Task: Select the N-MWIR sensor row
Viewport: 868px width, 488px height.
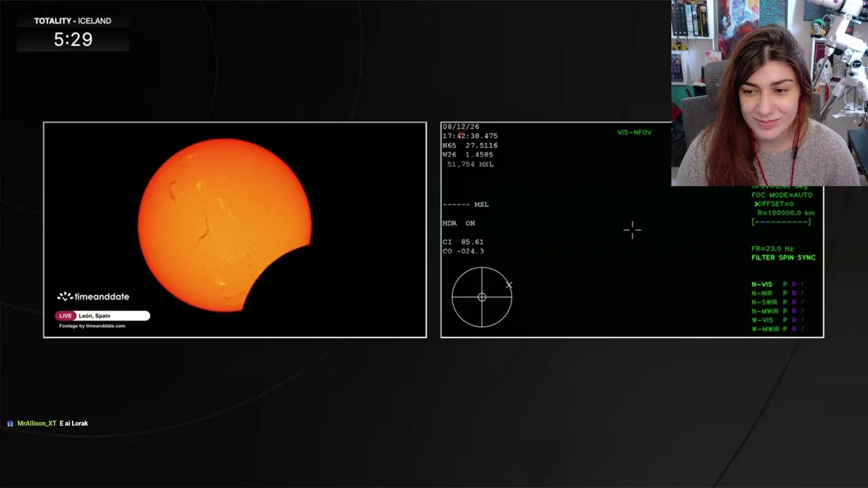Action: (x=778, y=311)
